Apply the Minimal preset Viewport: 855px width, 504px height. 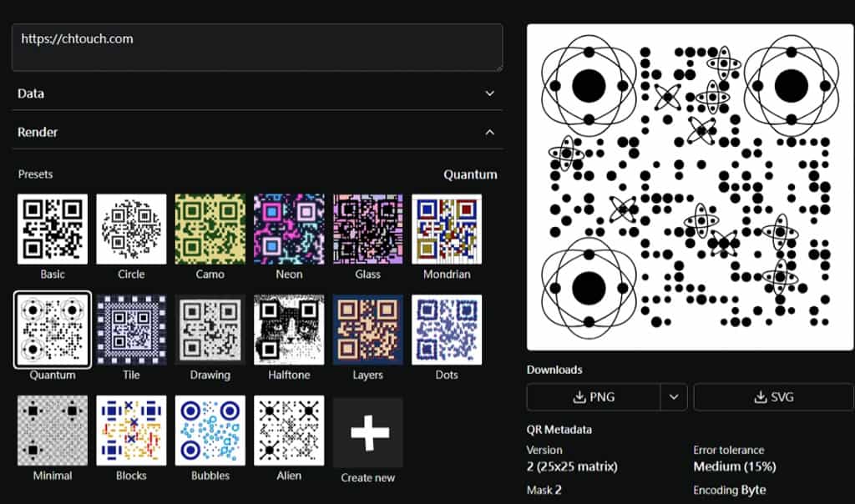[x=53, y=431]
